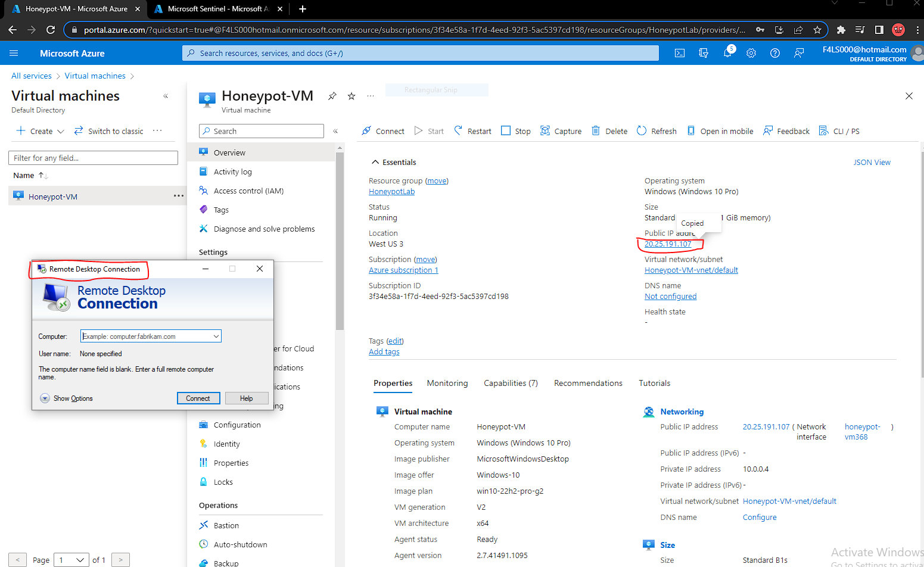Switch to the Tutorials tab
924x567 pixels.
tap(654, 383)
